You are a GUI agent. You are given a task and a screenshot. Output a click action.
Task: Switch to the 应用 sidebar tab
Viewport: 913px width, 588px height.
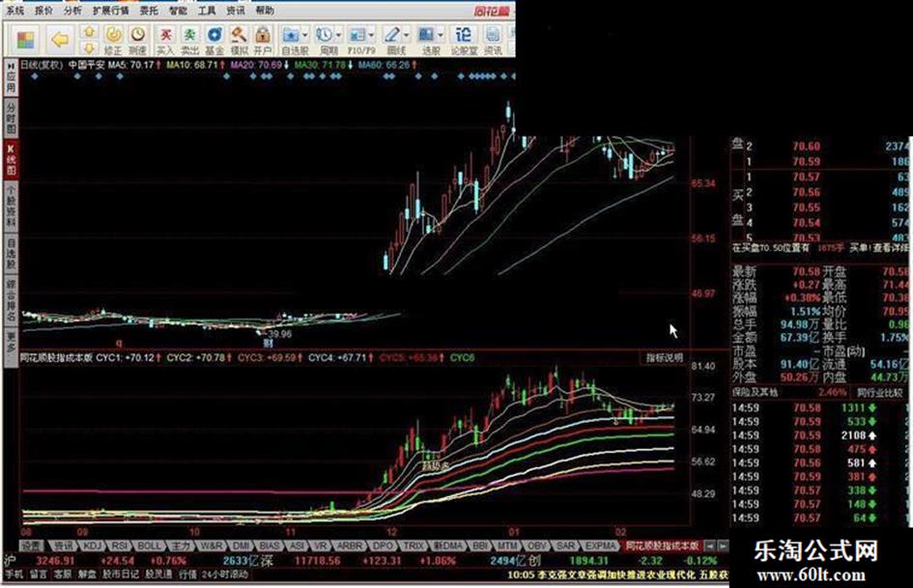tap(11, 77)
